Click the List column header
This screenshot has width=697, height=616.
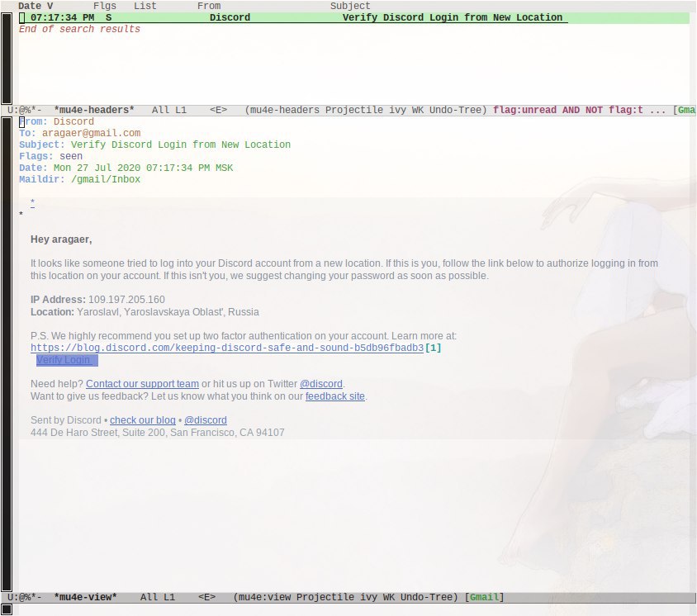click(145, 6)
